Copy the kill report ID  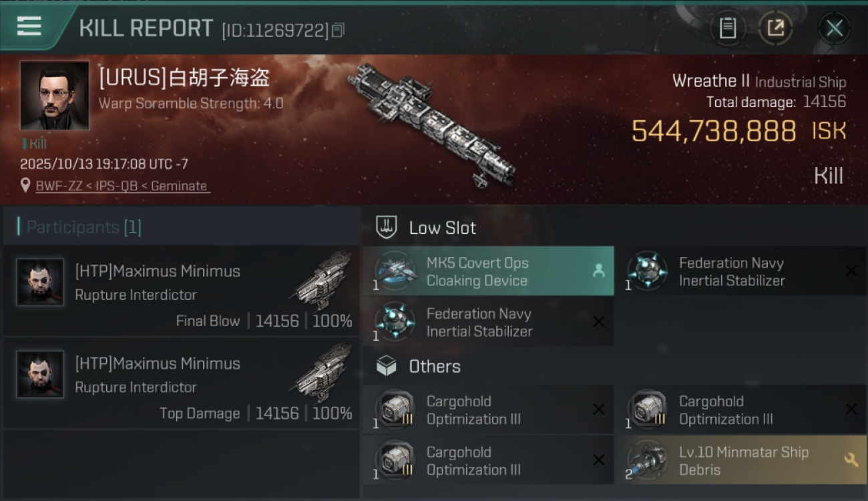[339, 30]
